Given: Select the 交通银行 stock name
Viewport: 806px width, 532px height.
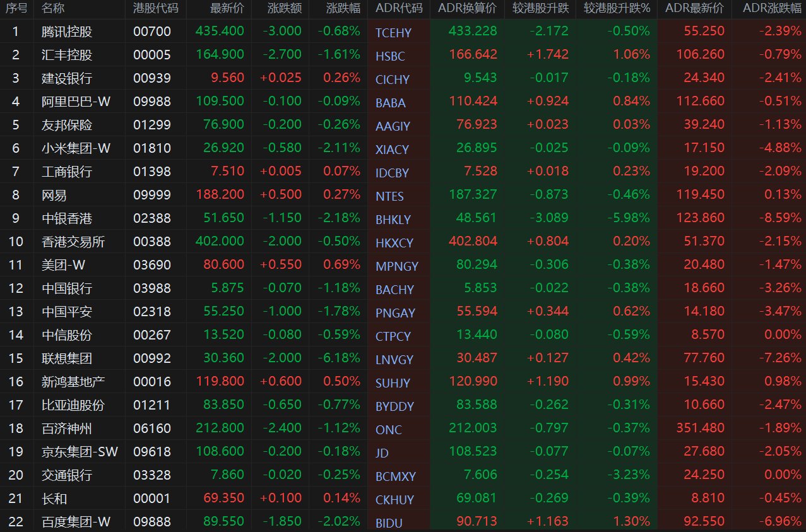Looking at the screenshot, I should click(x=66, y=475).
